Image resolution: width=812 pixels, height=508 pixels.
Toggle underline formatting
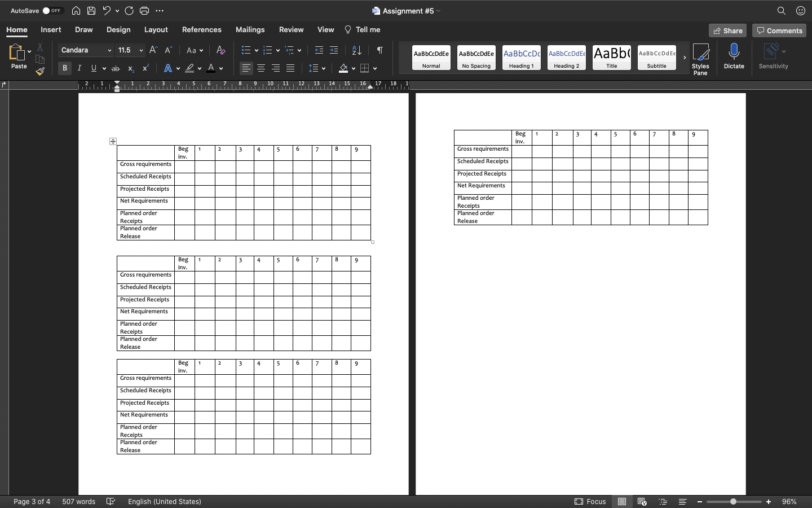pyautogui.click(x=94, y=68)
